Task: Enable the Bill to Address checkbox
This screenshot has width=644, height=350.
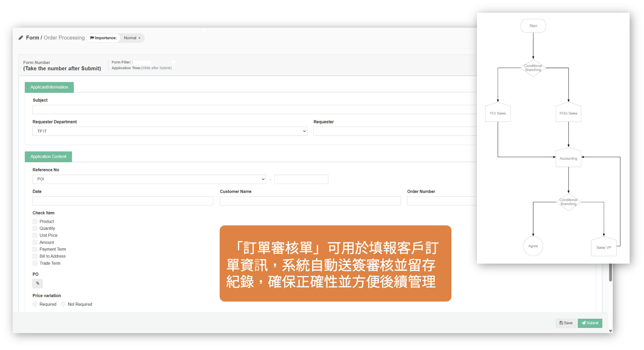Action: point(35,256)
